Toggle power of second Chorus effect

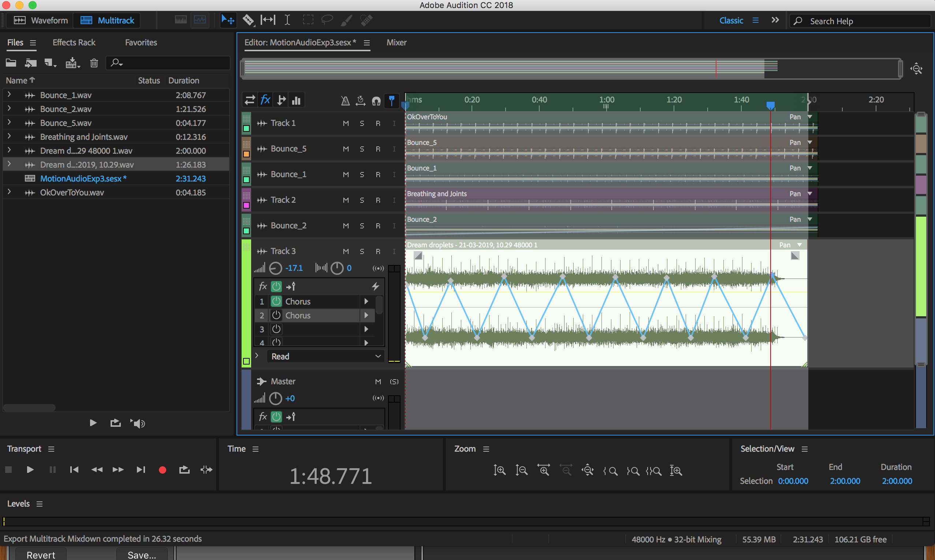click(276, 315)
